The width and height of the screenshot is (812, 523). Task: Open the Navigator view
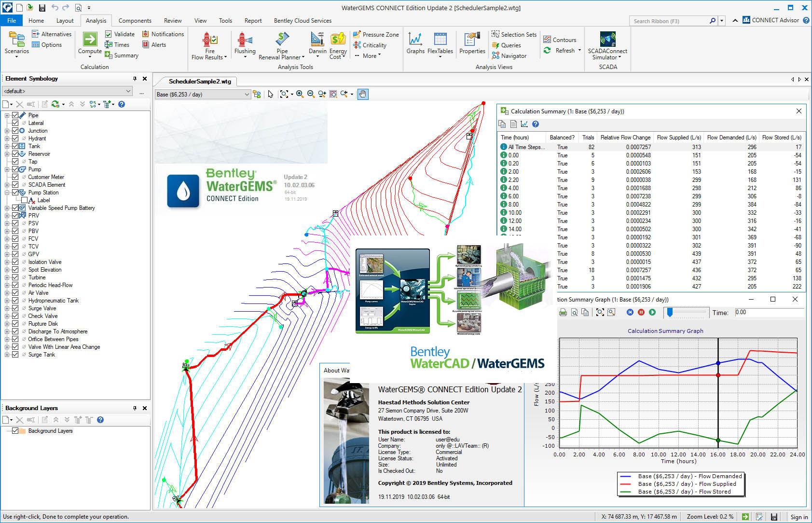click(509, 56)
